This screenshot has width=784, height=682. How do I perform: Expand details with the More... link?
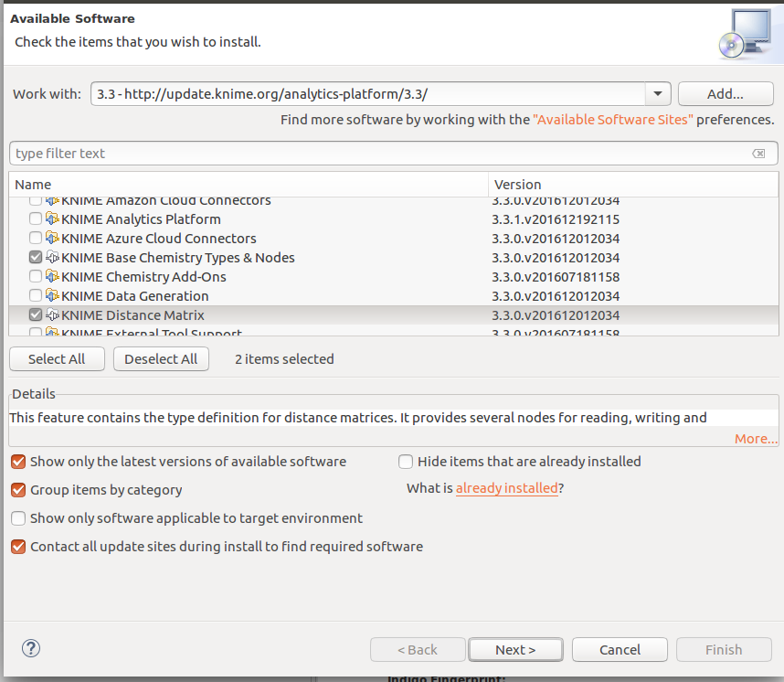(755, 439)
